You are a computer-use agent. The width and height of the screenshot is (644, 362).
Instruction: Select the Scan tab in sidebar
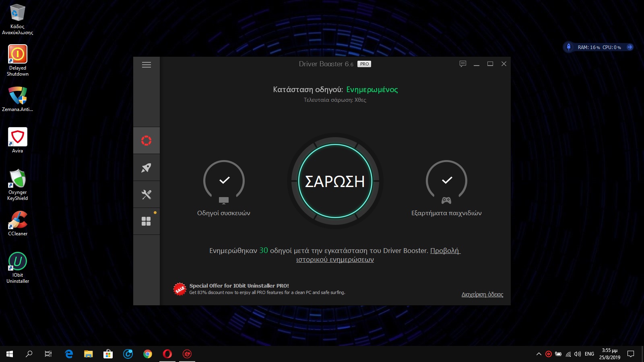pos(147,140)
